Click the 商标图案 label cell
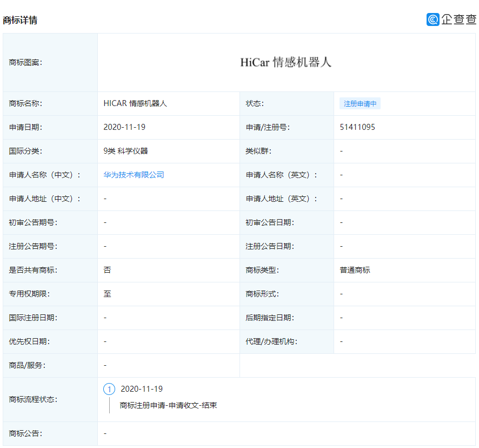 50,62
